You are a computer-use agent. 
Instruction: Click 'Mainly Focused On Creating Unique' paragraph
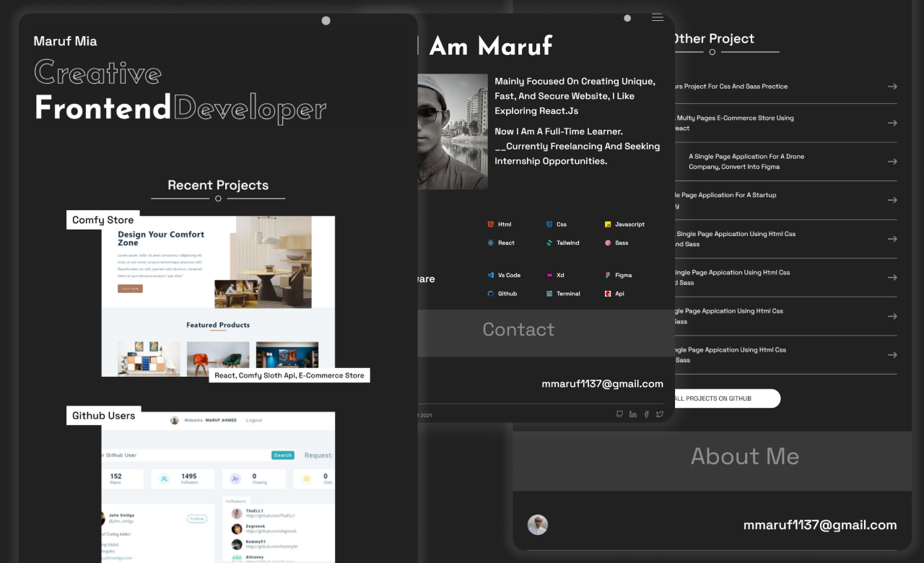click(x=575, y=96)
